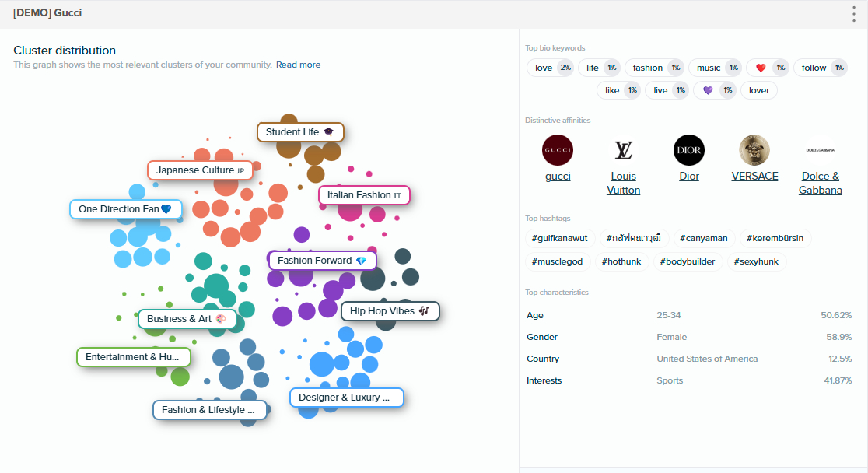Select the Student Life cluster label
The width and height of the screenshot is (868, 473).
(300, 132)
